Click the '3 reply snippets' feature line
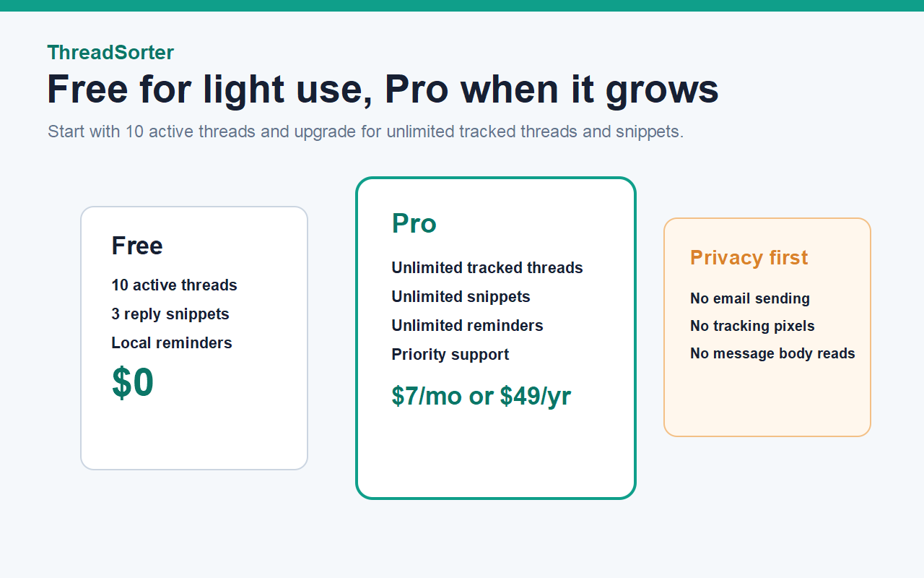924x578 pixels. point(170,314)
